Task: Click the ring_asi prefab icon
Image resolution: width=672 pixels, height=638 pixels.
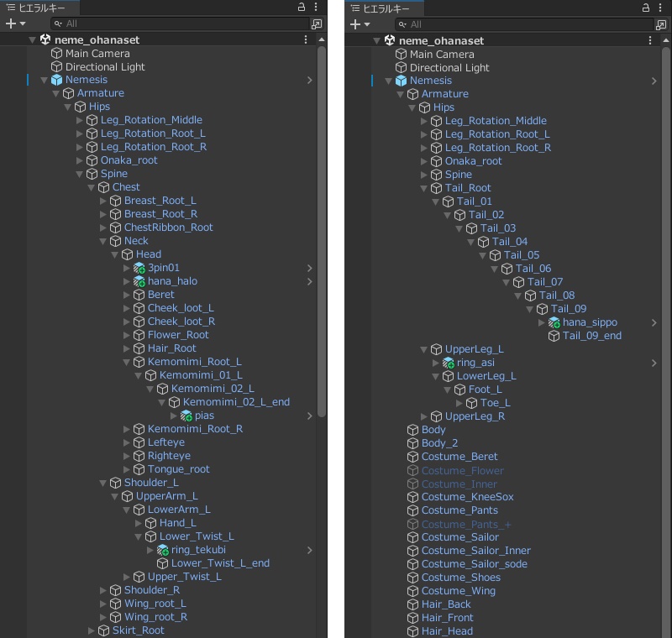Action: [x=449, y=363]
